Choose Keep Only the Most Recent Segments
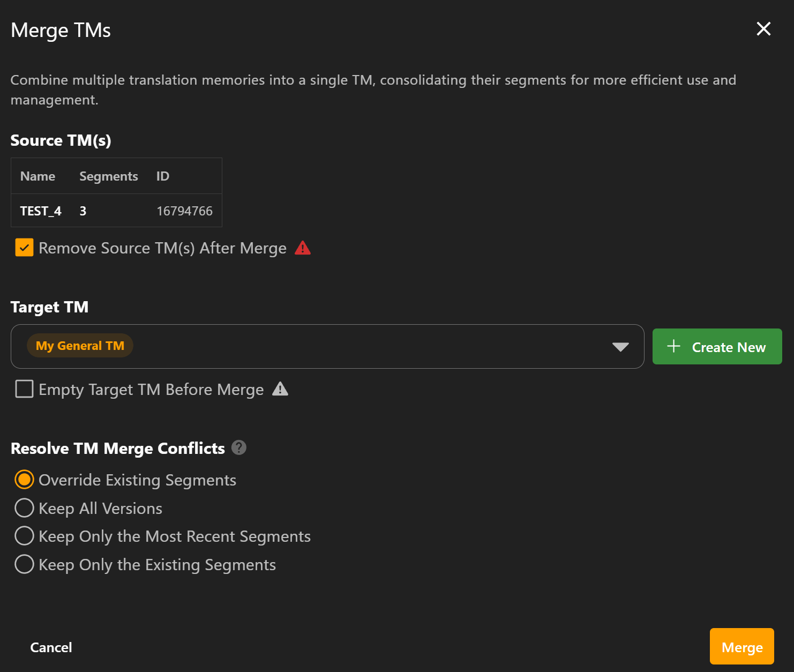794x672 pixels. tap(24, 536)
